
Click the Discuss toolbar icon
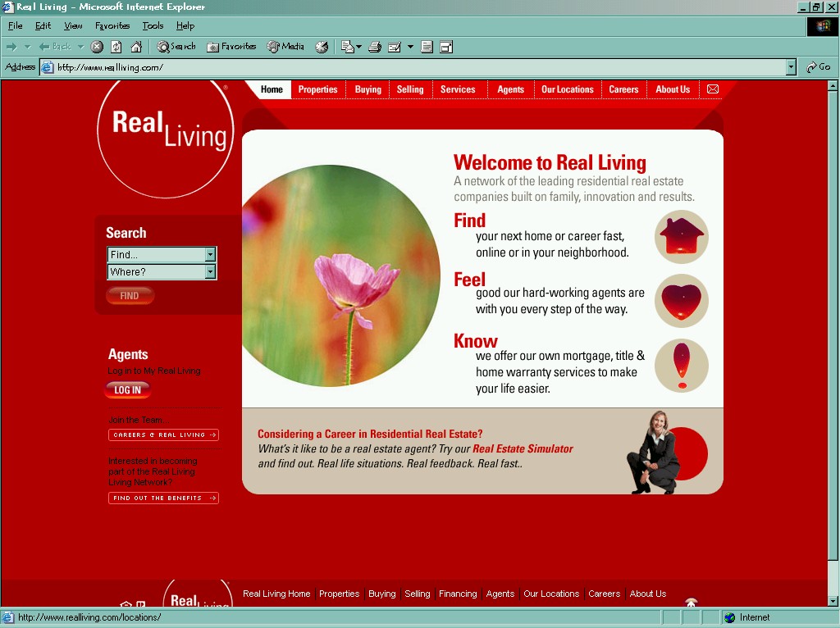[427, 47]
